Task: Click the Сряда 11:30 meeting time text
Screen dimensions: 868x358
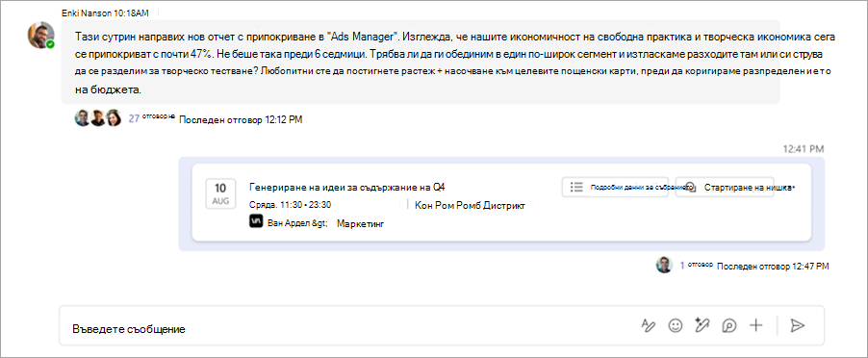Action: point(290,205)
